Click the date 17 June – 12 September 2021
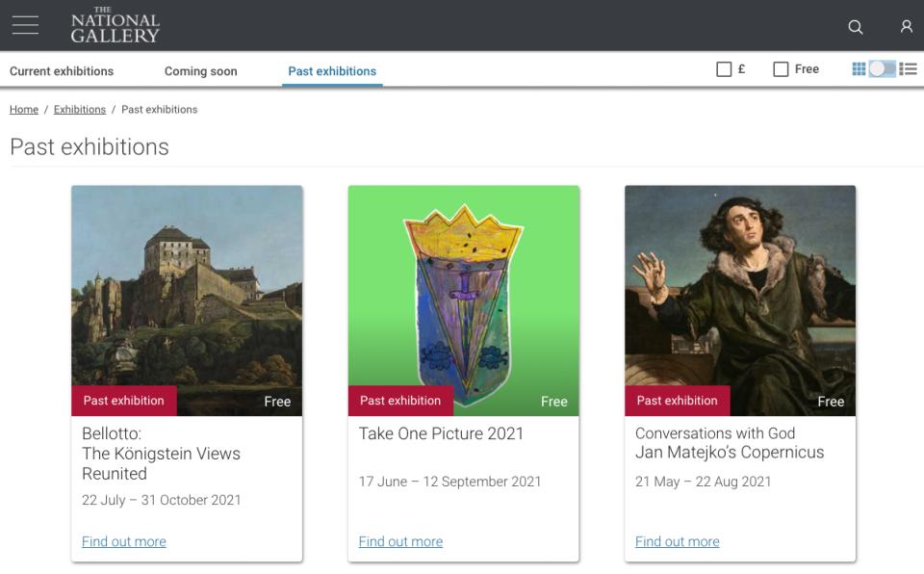 click(449, 482)
